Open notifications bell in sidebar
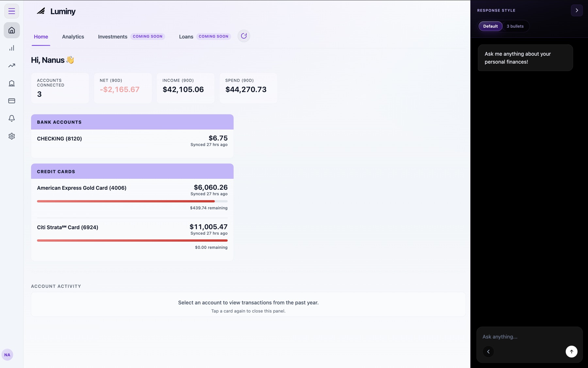 11,118
